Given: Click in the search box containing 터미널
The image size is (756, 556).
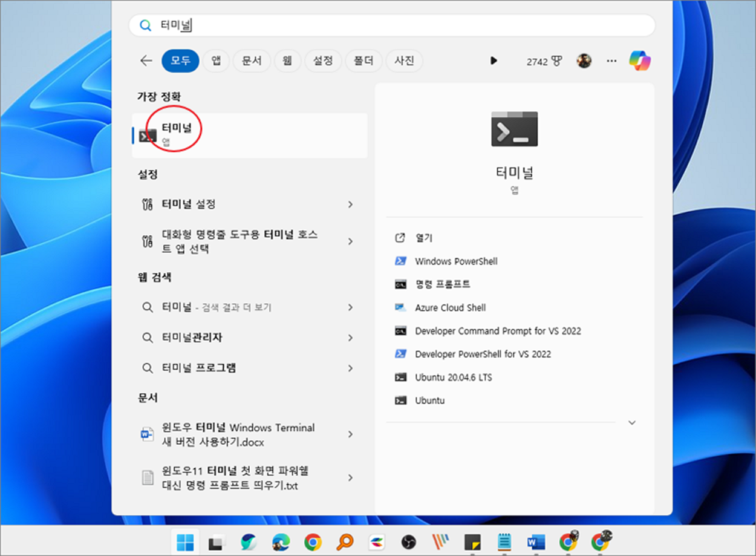Looking at the screenshot, I should (x=392, y=25).
